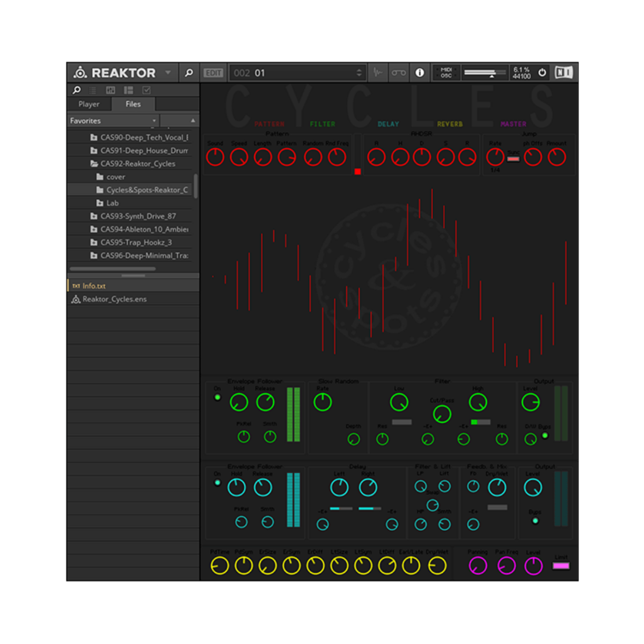Select the small browser search icon in sidebar
This screenshot has height=644, width=644.
click(77, 90)
